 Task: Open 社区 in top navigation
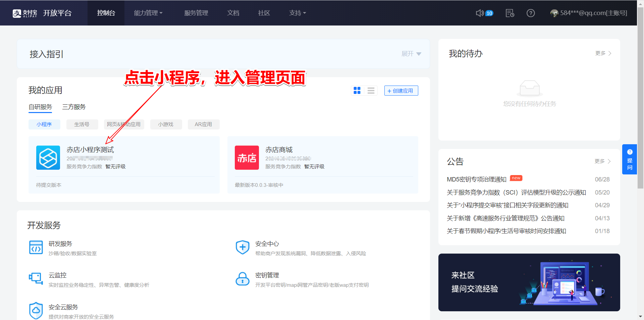coord(264,13)
